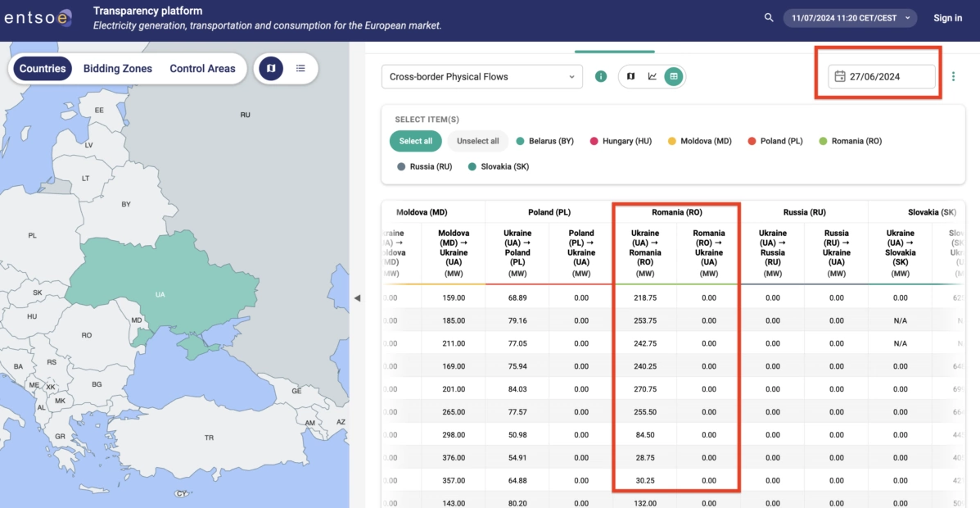The height and width of the screenshot is (508, 980).
Task: Click cell value 132.00
Action: click(645, 503)
